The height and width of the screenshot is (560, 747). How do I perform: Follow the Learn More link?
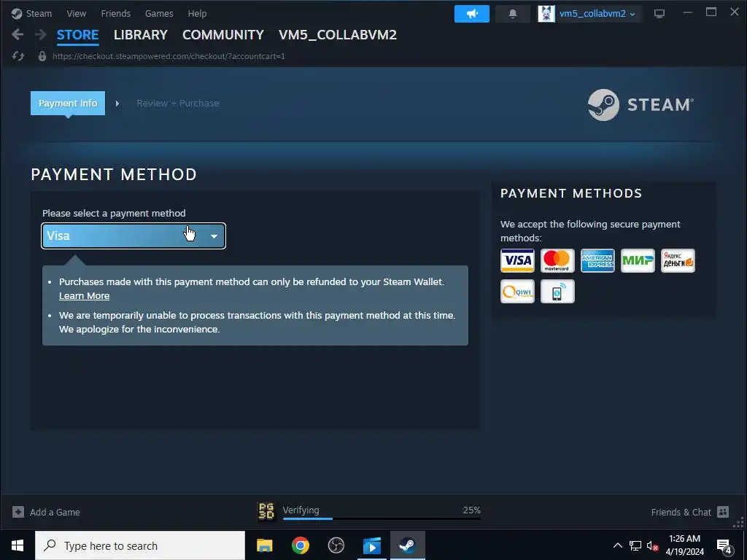85,296
